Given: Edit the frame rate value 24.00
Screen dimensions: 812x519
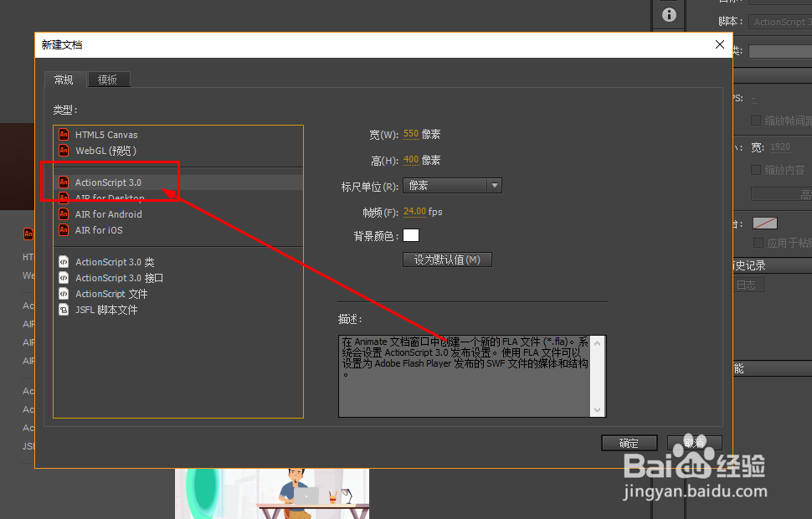Looking at the screenshot, I should tap(415, 211).
